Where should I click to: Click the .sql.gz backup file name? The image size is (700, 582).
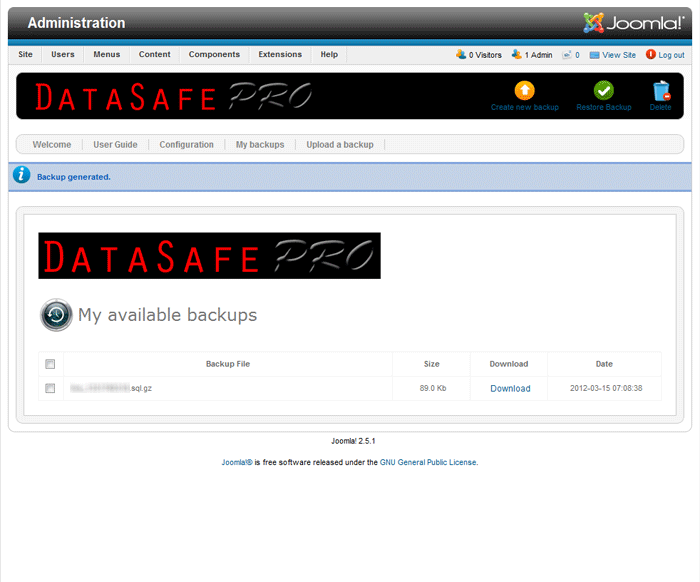(x=111, y=388)
